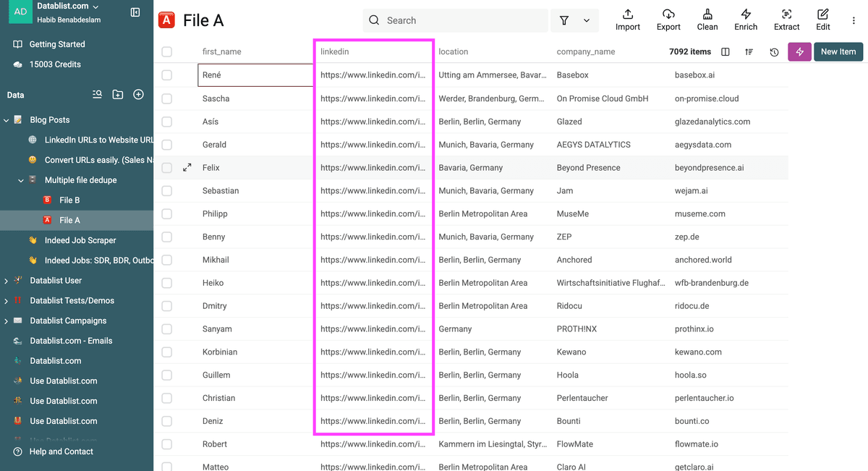Toggle the select-all header checkbox
Viewport: 868px width, 471px height.
[x=167, y=52]
